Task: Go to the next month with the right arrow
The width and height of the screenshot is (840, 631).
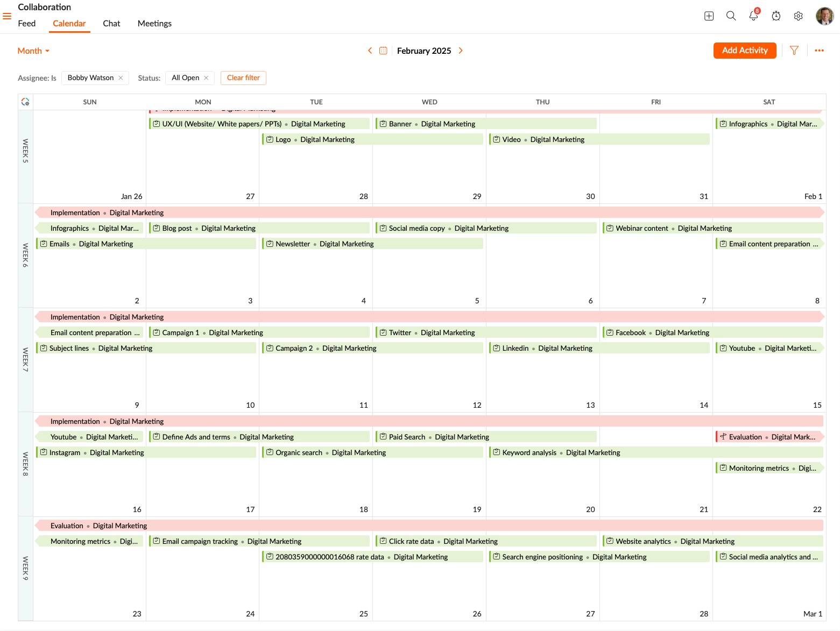Action: tap(461, 50)
